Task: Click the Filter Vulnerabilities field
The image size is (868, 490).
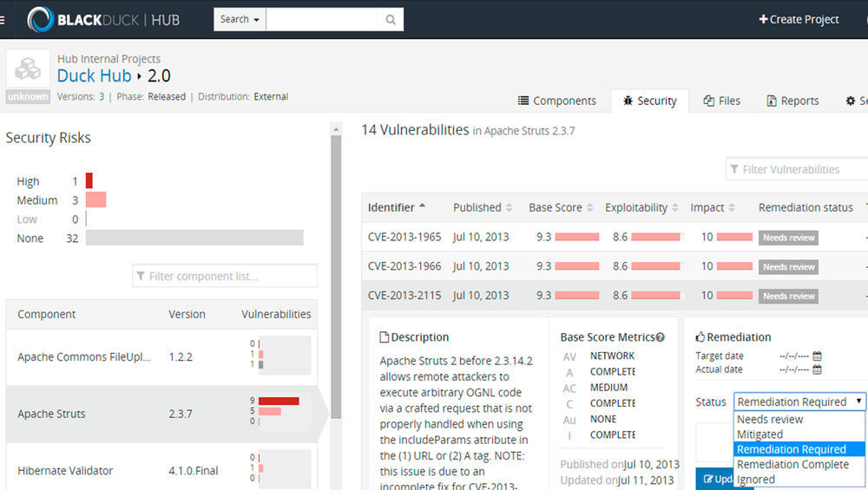Action: (x=799, y=169)
